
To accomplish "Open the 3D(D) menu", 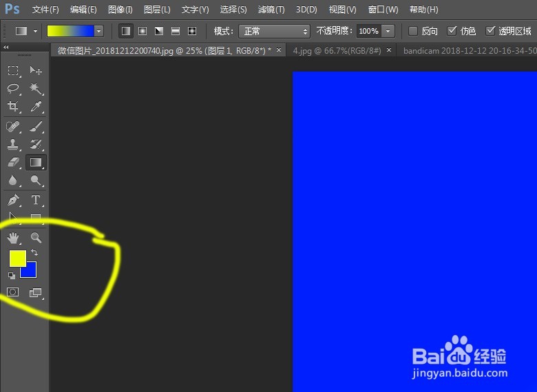I will (306, 10).
